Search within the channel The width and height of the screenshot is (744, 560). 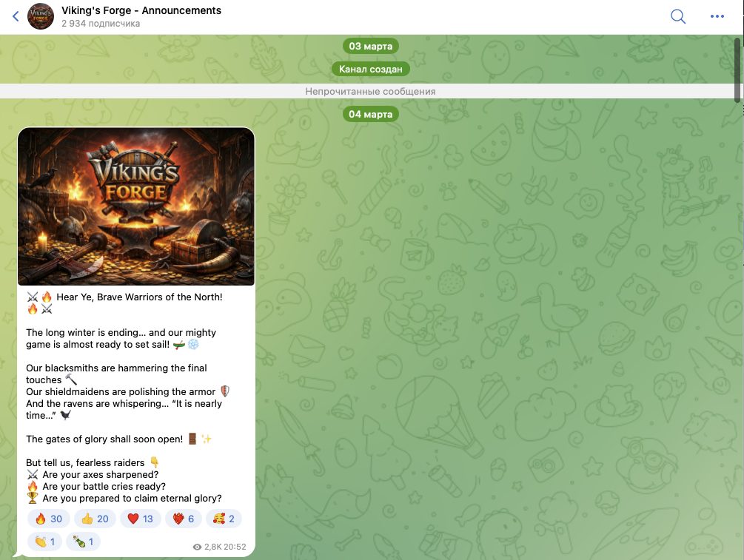point(678,16)
